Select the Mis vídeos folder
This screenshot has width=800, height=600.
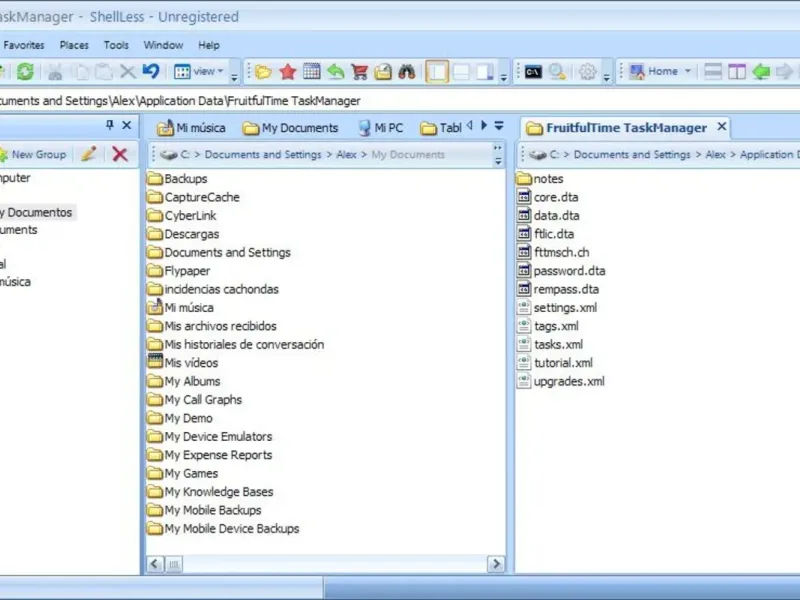click(x=183, y=363)
